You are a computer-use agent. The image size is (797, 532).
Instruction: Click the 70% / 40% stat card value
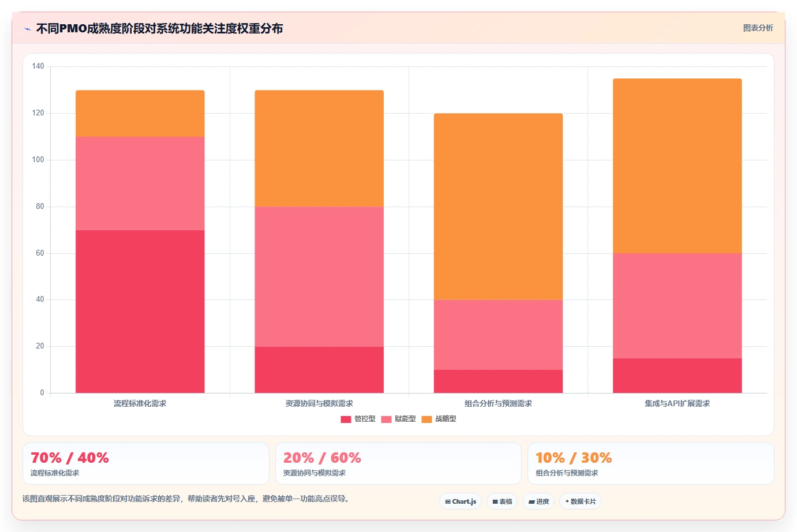click(x=70, y=458)
